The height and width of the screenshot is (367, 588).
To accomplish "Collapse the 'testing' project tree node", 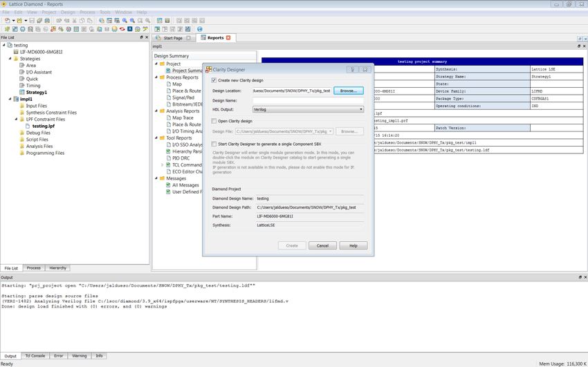I will 4,45.
